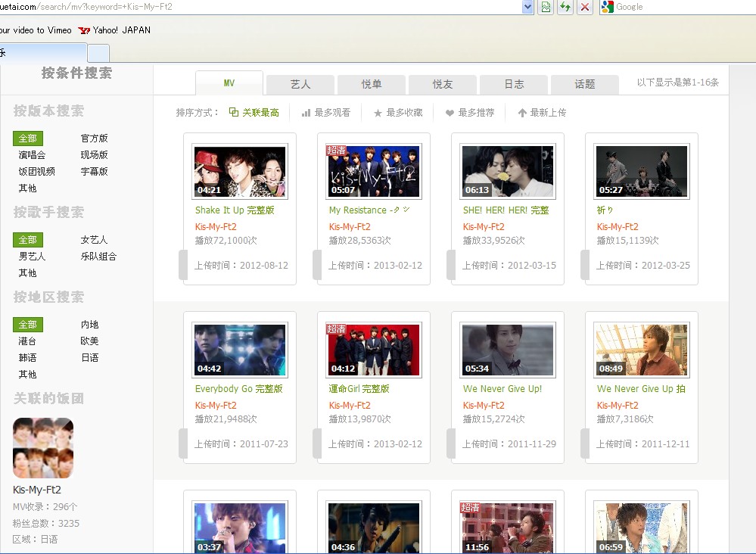Filter region by 欧美
The height and width of the screenshot is (554, 756).
[90, 341]
